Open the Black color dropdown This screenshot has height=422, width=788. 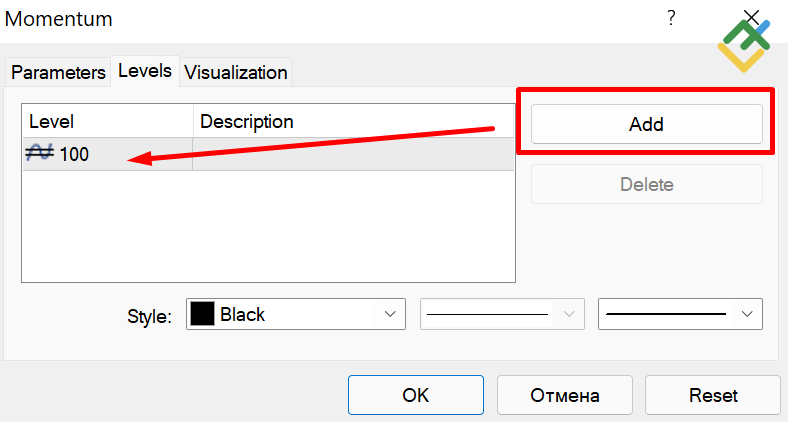point(390,314)
